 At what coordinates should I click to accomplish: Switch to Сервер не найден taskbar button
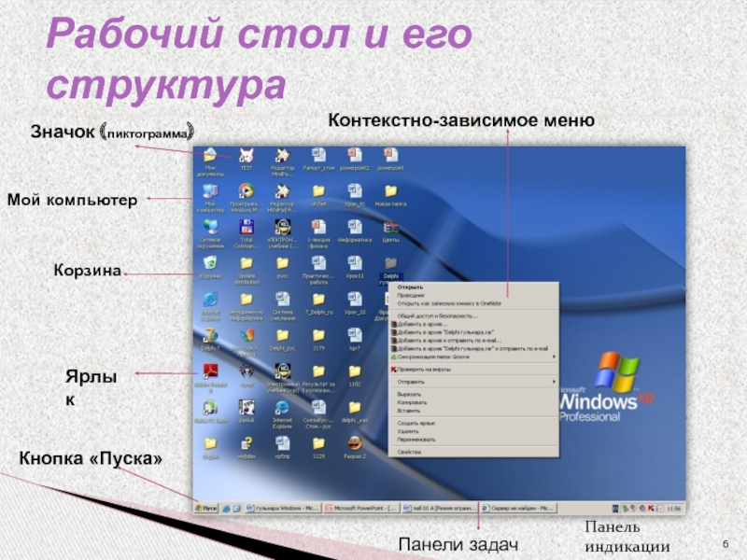pyautogui.click(x=517, y=508)
